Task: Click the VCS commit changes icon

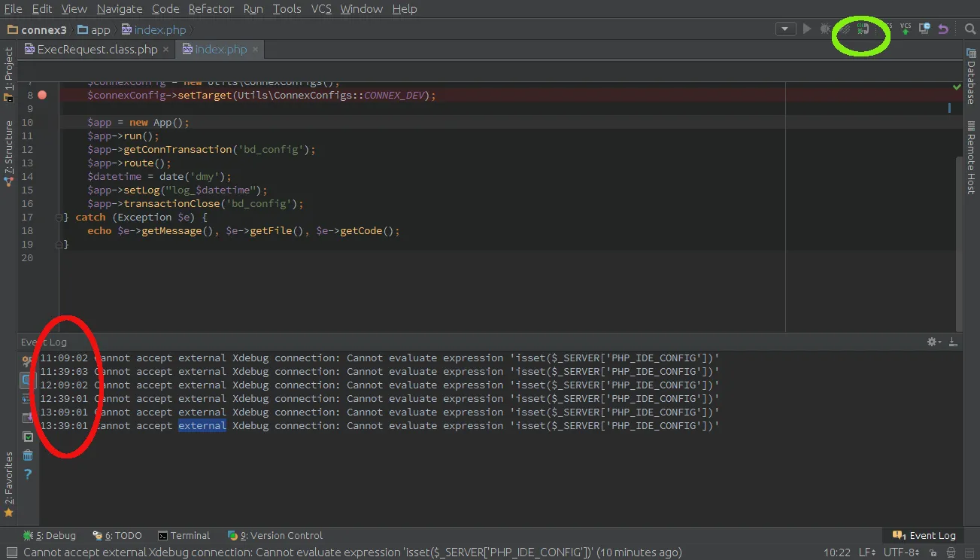Action: [x=906, y=29]
